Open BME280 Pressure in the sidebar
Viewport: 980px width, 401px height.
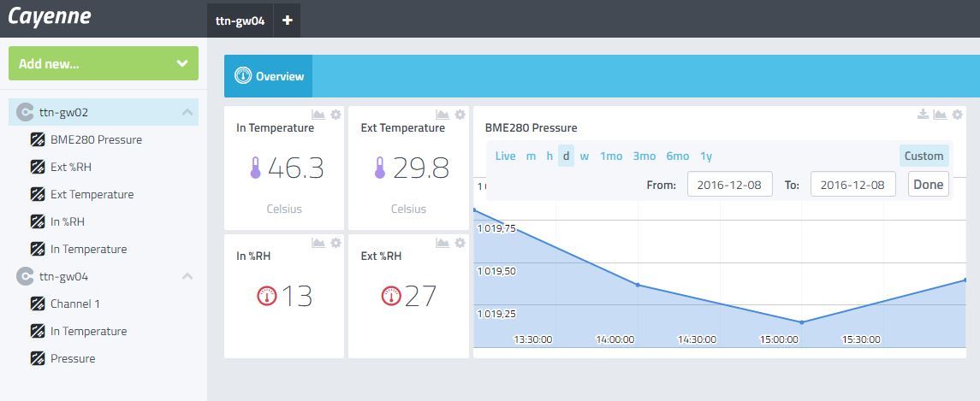96,140
